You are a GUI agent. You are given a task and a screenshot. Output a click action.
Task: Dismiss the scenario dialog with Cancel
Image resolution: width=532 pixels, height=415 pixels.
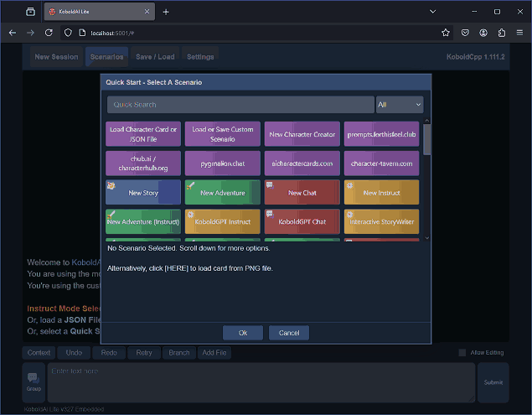(289, 333)
